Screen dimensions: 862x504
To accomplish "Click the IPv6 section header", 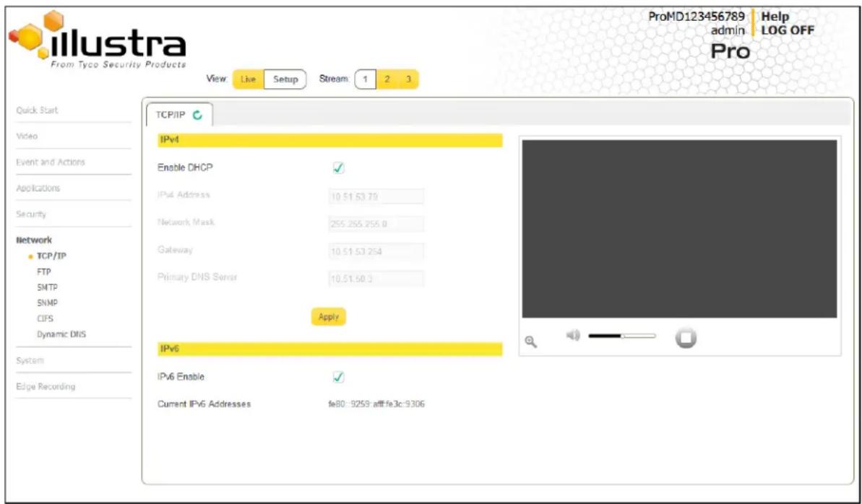I will pyautogui.click(x=330, y=349).
